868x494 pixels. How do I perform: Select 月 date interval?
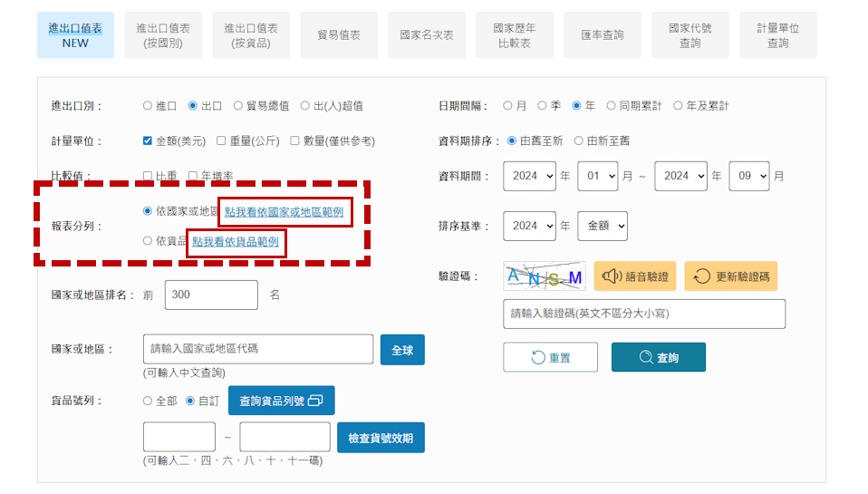(x=507, y=106)
